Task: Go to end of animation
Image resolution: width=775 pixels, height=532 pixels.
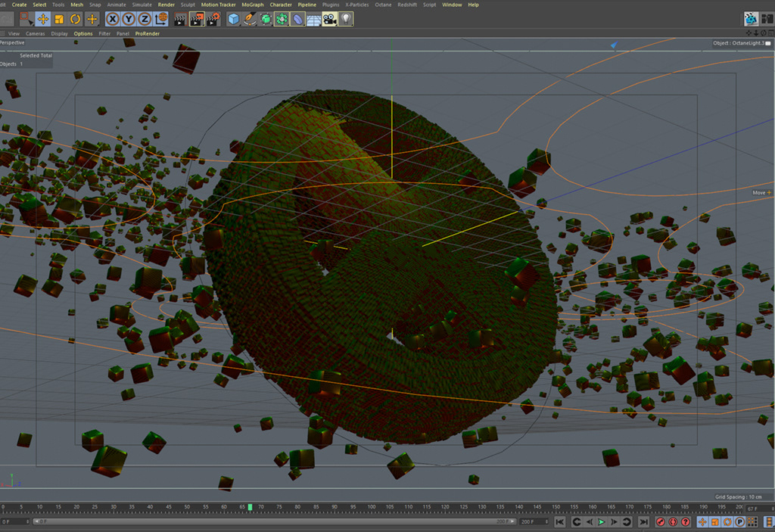Action: 643,522
